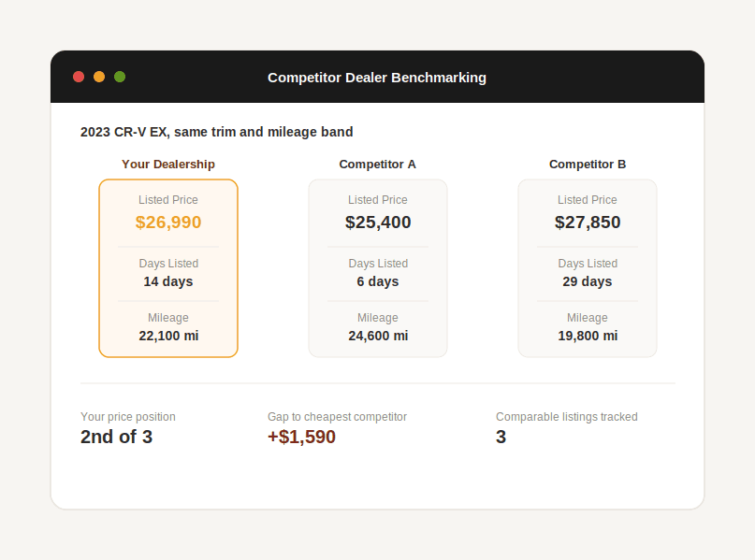755x560 pixels.
Task: Click the 24,600 mi mileage value
Action: pyautogui.click(x=378, y=336)
